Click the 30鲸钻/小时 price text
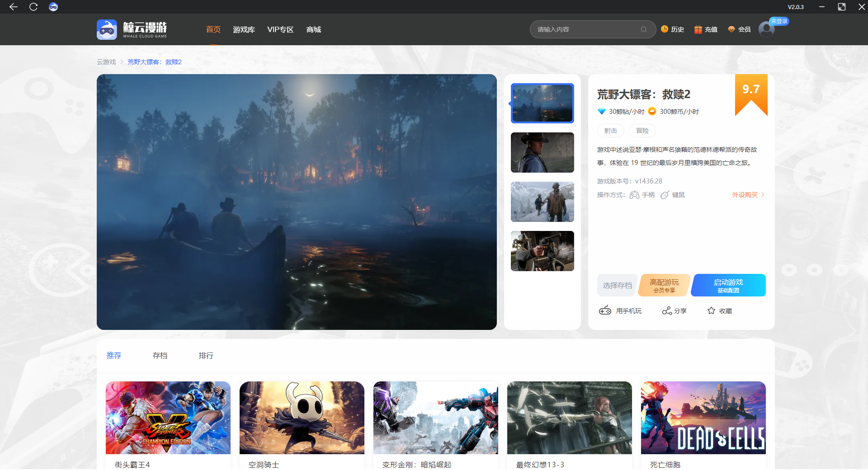The width and height of the screenshot is (868, 470). click(627, 112)
